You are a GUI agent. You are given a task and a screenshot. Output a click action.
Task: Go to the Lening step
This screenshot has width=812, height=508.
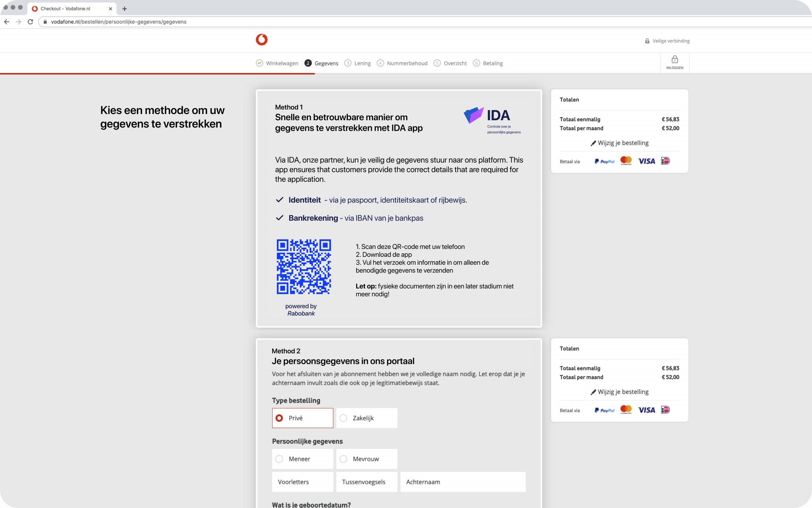358,63
